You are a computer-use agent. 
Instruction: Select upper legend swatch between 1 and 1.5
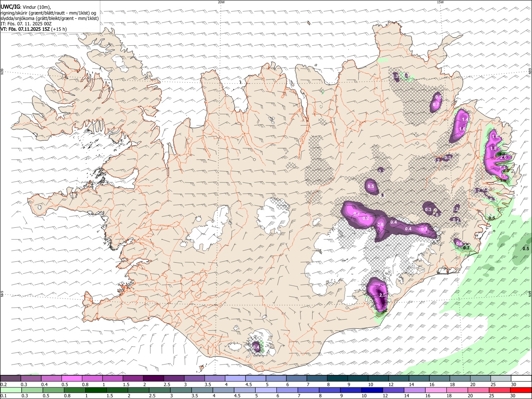pos(113,378)
